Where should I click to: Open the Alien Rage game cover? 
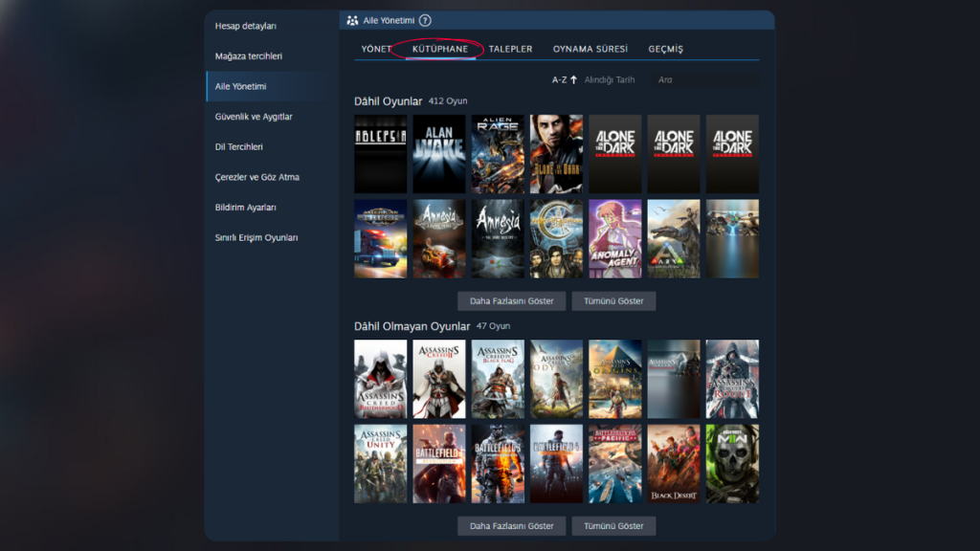pyautogui.click(x=498, y=154)
